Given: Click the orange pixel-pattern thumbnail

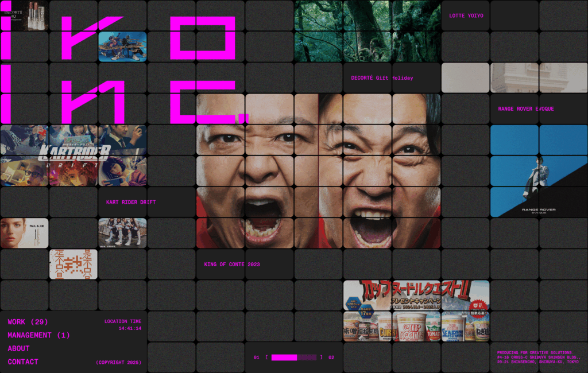Looking at the screenshot, I should (73, 264).
